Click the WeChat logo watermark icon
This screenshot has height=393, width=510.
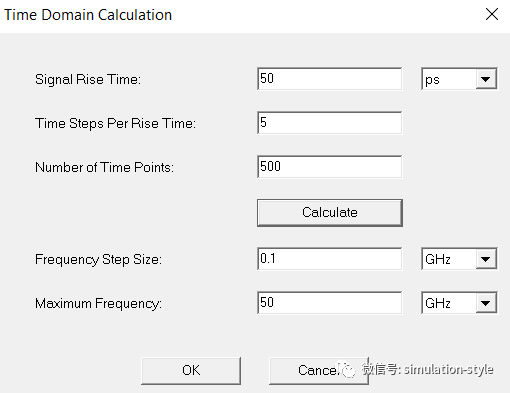(348, 370)
